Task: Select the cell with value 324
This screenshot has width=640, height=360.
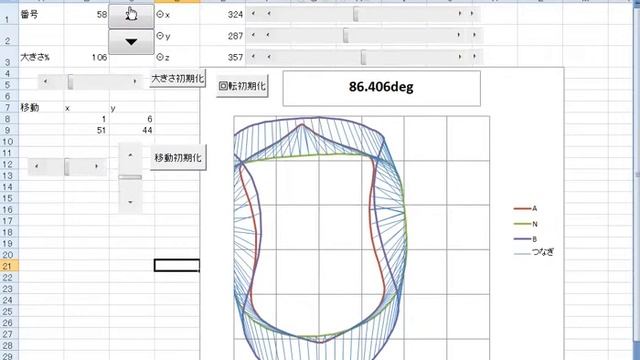Action: [222, 14]
